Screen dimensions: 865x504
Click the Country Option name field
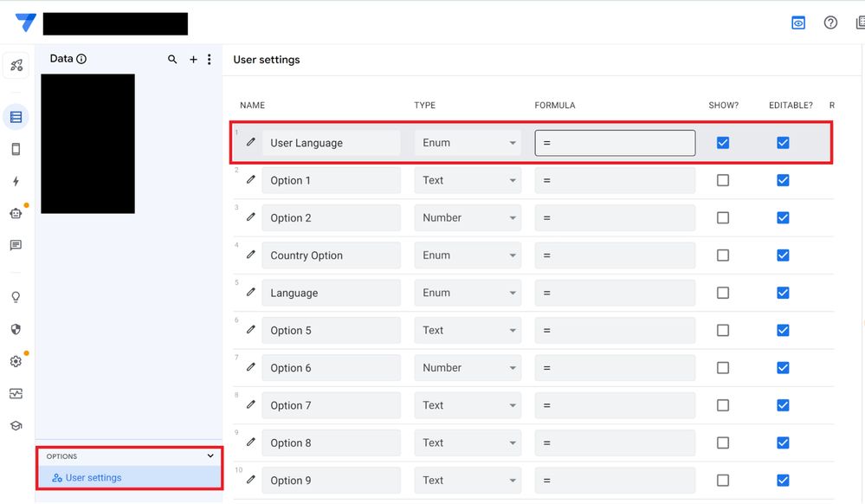pyautogui.click(x=331, y=255)
